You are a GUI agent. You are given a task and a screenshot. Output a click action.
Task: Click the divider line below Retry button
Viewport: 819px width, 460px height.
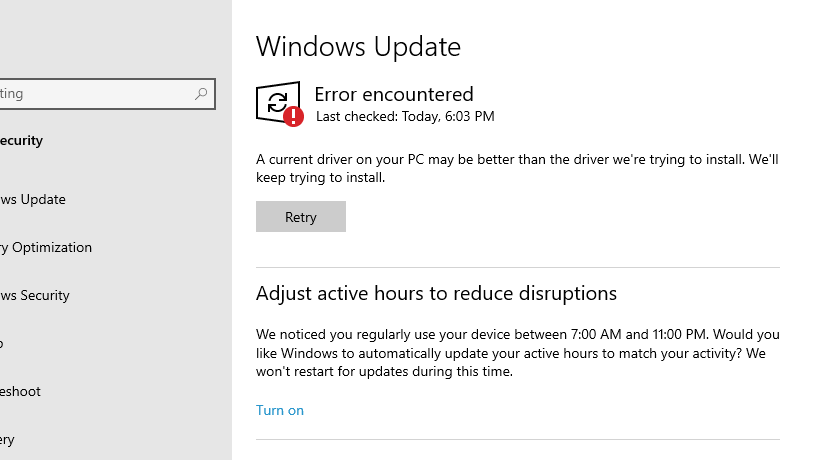pyautogui.click(x=517, y=268)
